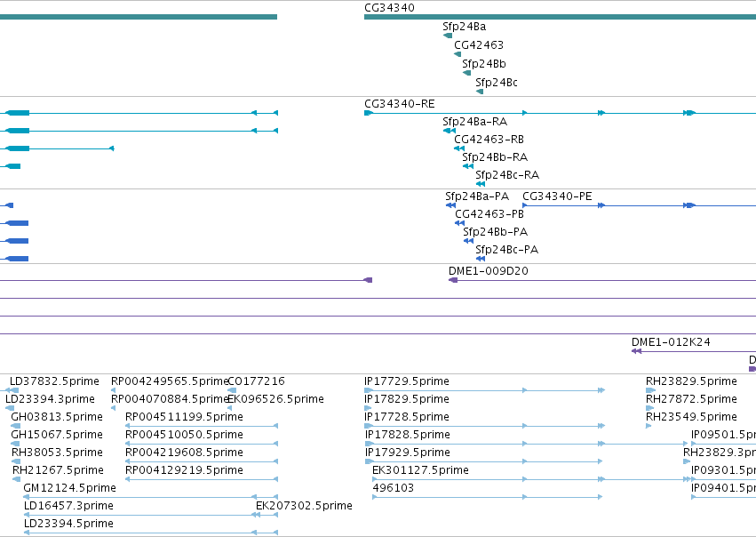Select the RH38053.5prime EST label
The image size is (756, 537).
pyautogui.click(x=57, y=453)
